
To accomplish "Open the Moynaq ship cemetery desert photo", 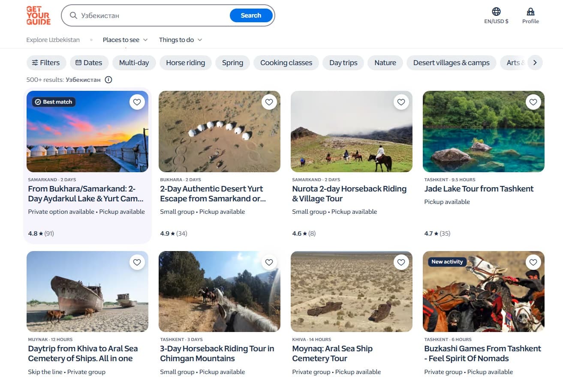I will (352, 291).
